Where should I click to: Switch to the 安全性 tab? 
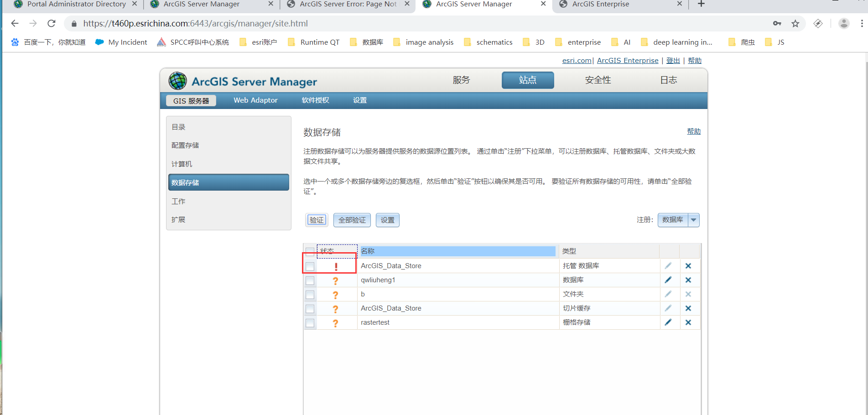(x=598, y=80)
